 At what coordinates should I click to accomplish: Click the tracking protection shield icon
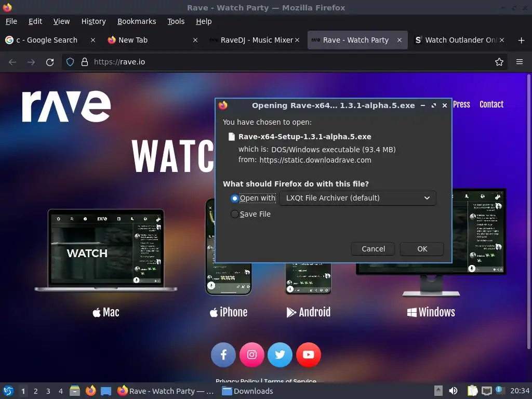[70, 62]
